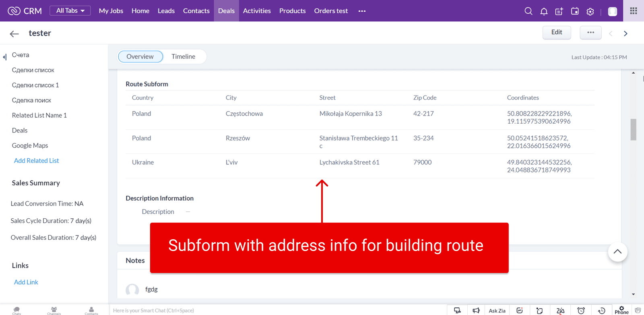Open the notifications bell
This screenshot has height=315, width=644.
pyautogui.click(x=544, y=11)
